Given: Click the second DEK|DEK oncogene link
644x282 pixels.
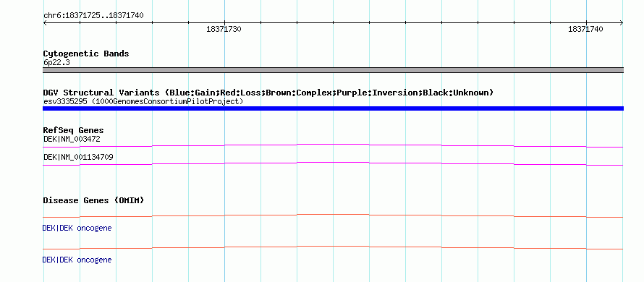Looking at the screenshot, I should [77, 260].
